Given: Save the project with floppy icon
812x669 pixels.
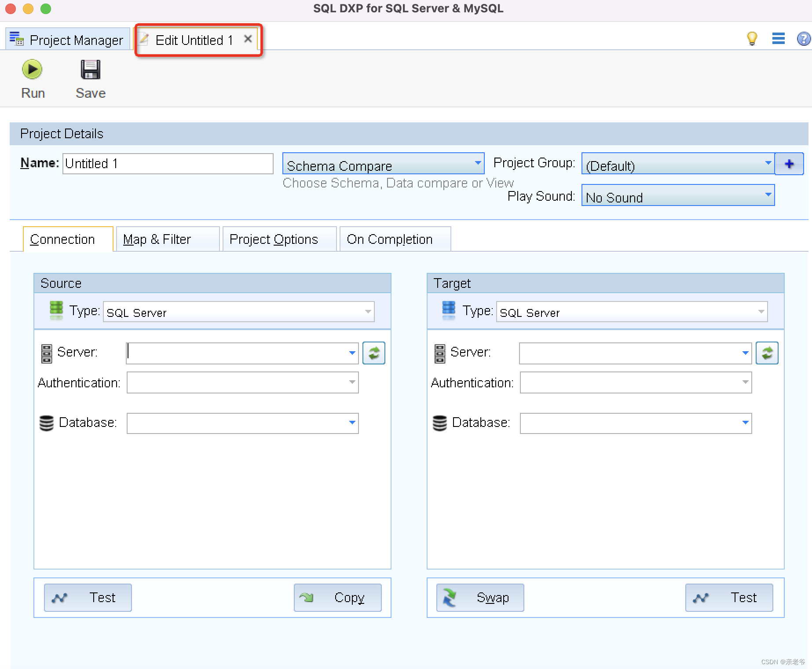Looking at the screenshot, I should point(91,79).
